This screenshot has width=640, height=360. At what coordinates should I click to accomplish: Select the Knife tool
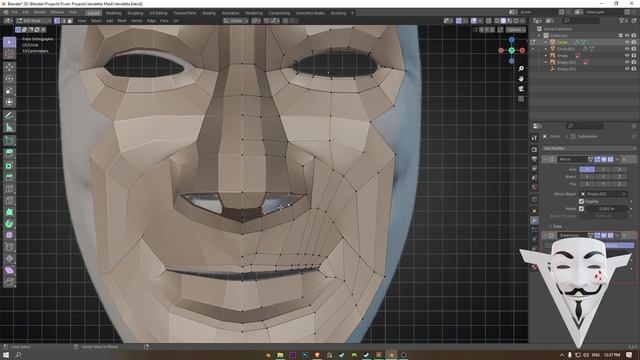(x=9, y=200)
